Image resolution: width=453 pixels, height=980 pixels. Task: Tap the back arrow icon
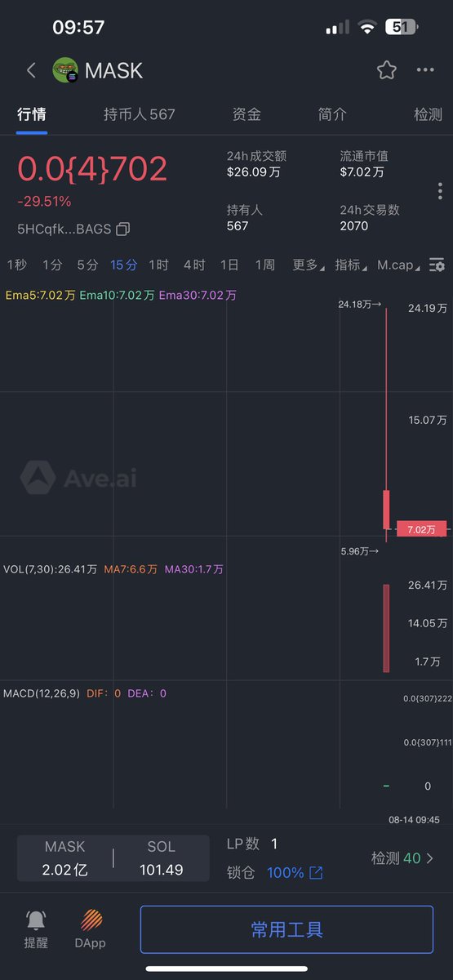point(31,70)
